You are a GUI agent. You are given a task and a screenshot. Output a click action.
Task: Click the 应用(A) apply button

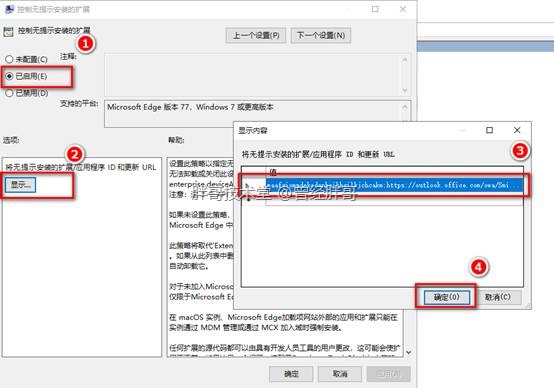(389, 374)
